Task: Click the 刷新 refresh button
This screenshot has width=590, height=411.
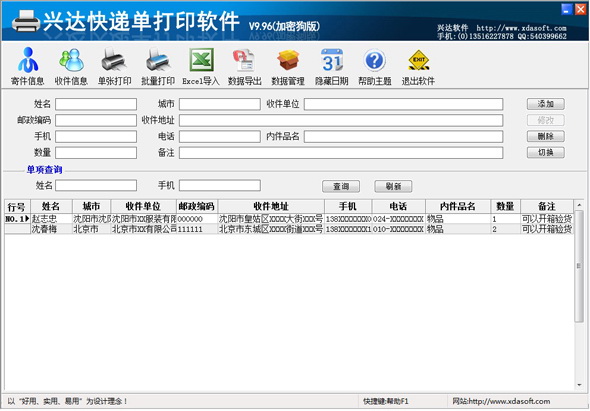Action: click(x=393, y=186)
